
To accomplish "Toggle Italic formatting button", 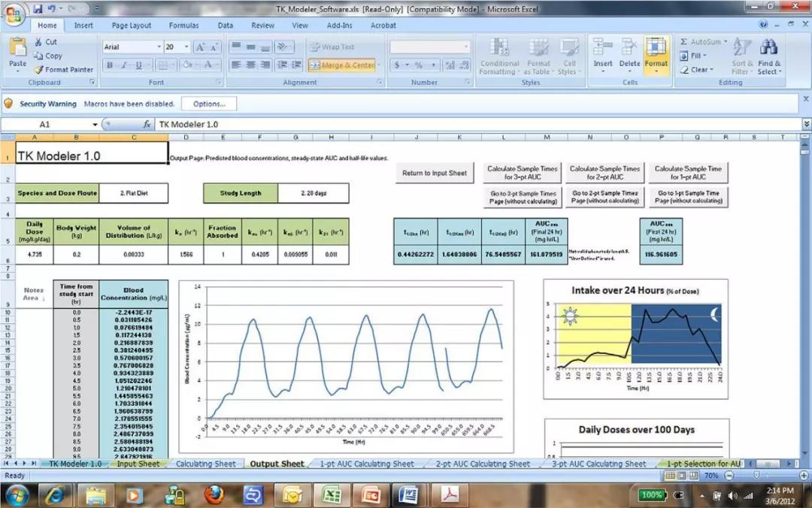I will (124, 65).
